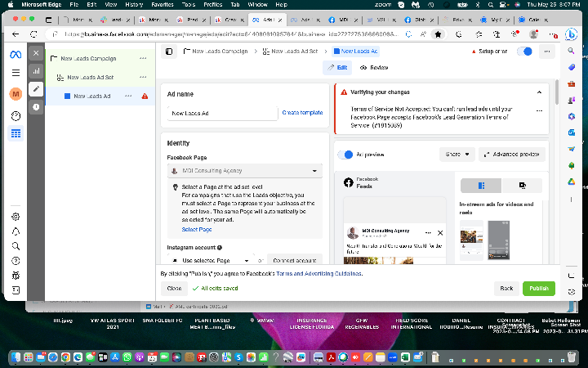Open the Apple menu
The width and height of the screenshot is (588, 368).
click(x=11, y=5)
